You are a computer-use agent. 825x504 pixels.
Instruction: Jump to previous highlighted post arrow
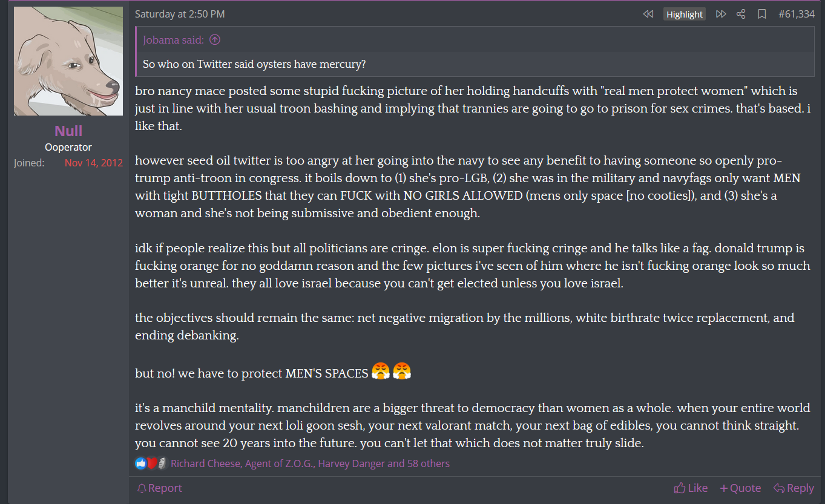[648, 14]
